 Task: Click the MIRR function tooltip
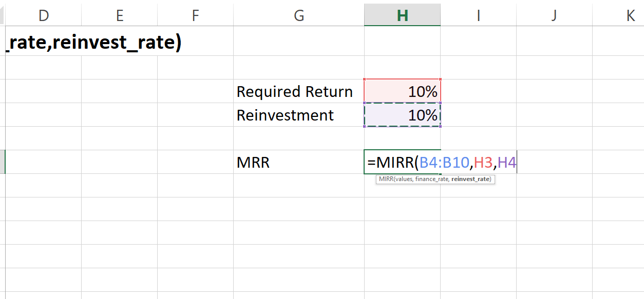click(x=435, y=179)
